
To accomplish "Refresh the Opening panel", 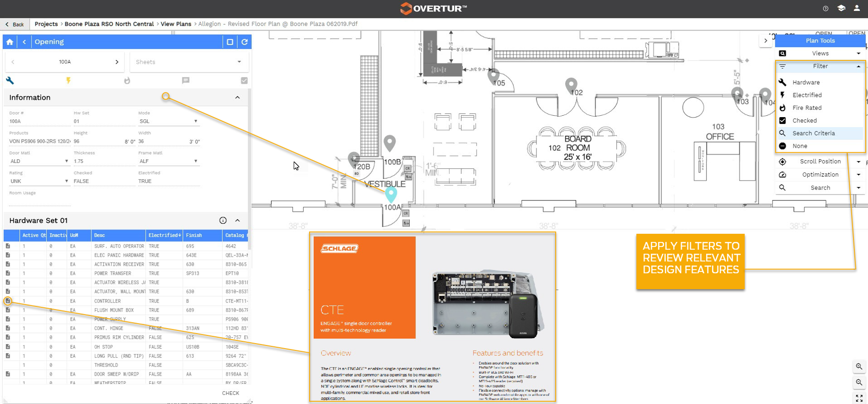I will click(245, 42).
